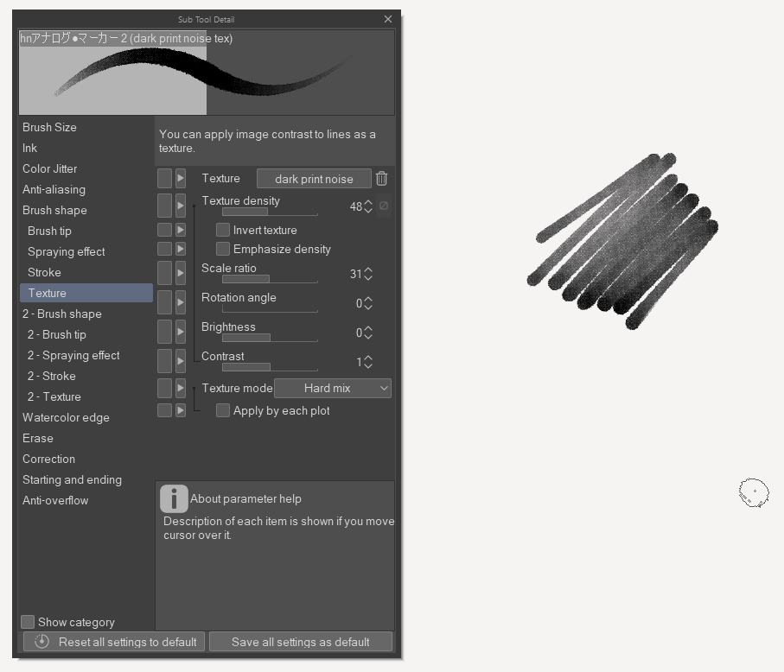This screenshot has width=784, height=672.
Task: Select the first Spraying effect category
Action: [x=86, y=252]
